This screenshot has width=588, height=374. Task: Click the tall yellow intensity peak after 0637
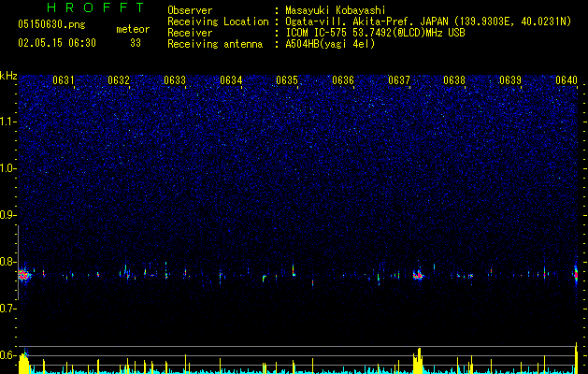(418, 361)
